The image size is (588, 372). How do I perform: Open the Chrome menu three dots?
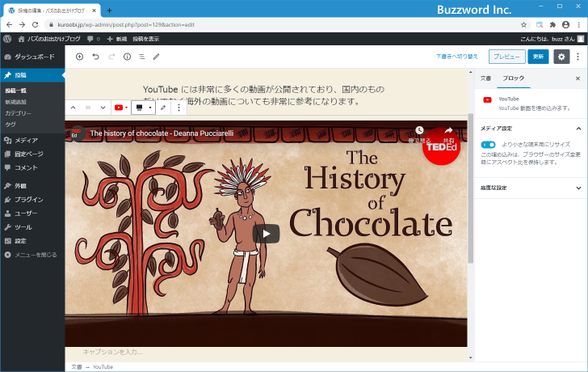[x=579, y=25]
